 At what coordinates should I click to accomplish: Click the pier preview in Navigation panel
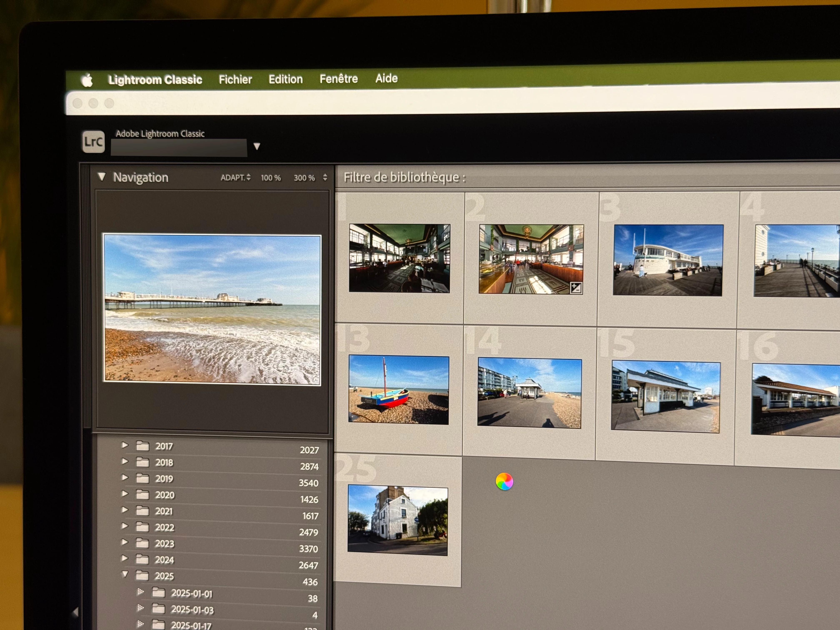[x=212, y=310]
